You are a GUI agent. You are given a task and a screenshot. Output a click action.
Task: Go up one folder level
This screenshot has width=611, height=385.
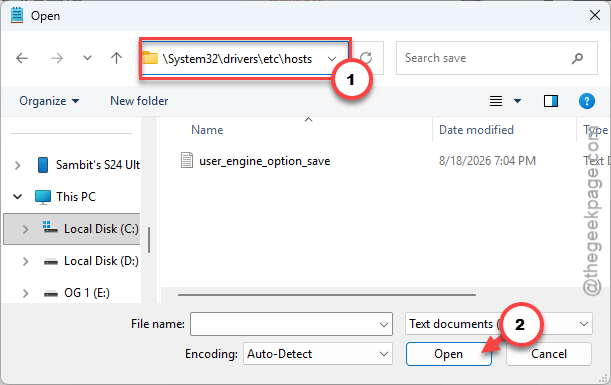[x=116, y=58]
